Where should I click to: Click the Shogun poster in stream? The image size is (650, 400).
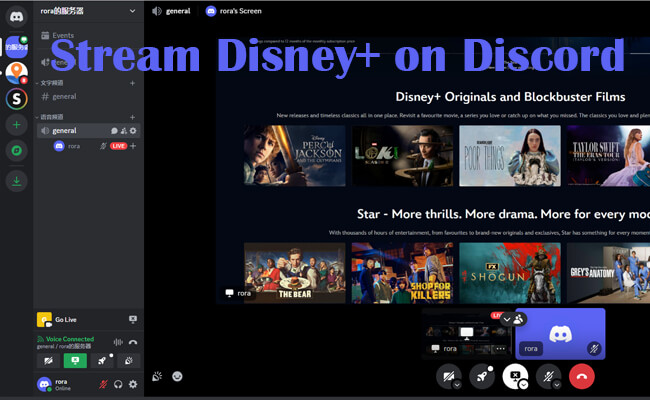[x=509, y=273]
